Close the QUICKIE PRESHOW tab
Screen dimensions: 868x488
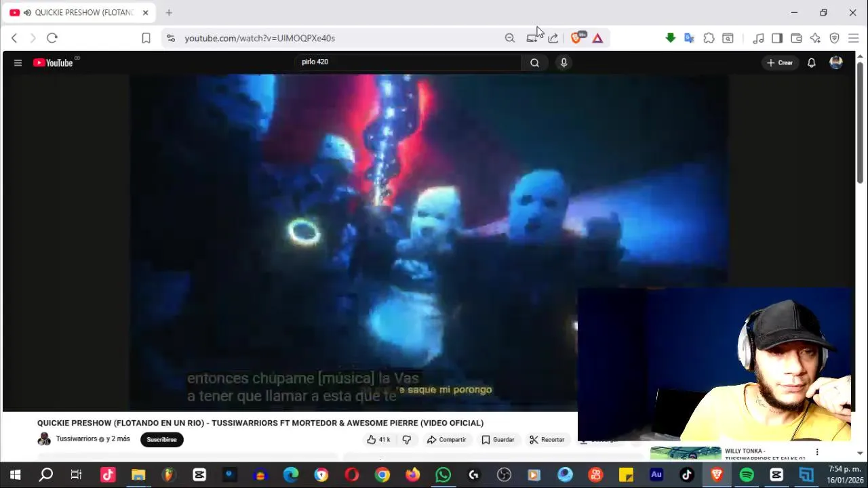point(145,12)
